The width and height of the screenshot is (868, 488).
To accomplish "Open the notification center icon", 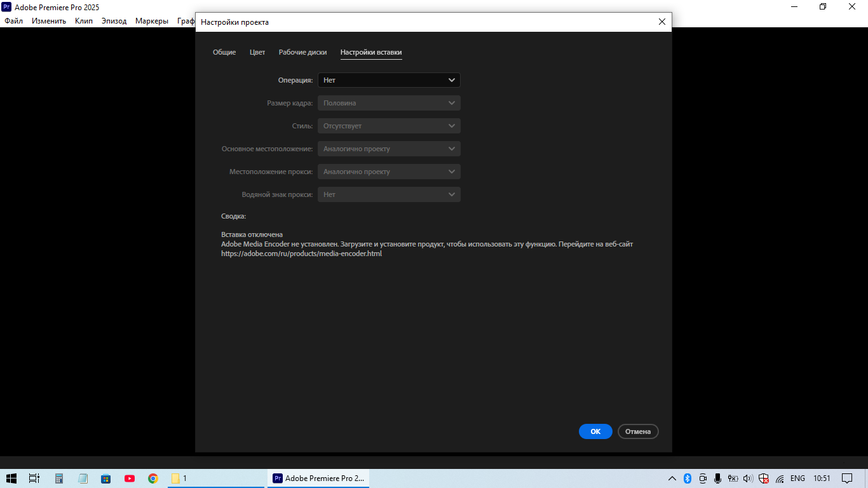I will 847,478.
